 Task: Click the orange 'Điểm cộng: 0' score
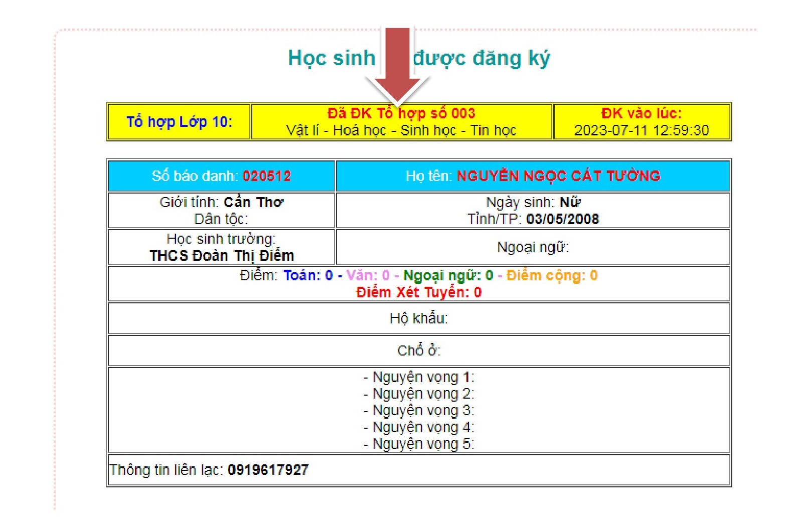click(x=552, y=275)
